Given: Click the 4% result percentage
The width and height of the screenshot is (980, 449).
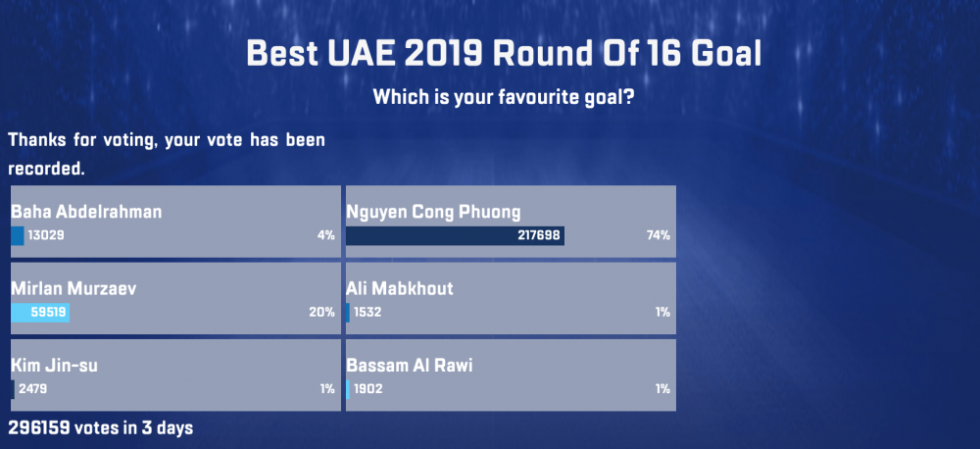Looking at the screenshot, I should pos(325,235).
